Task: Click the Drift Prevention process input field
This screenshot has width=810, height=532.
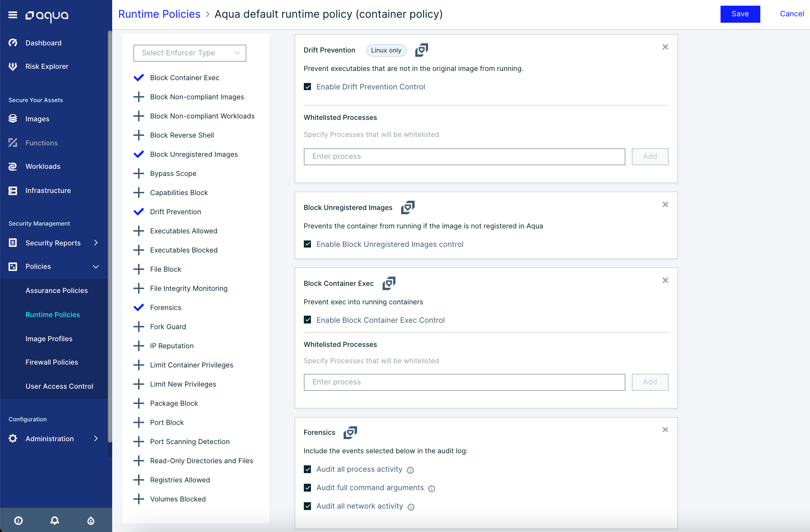Action: pos(464,156)
